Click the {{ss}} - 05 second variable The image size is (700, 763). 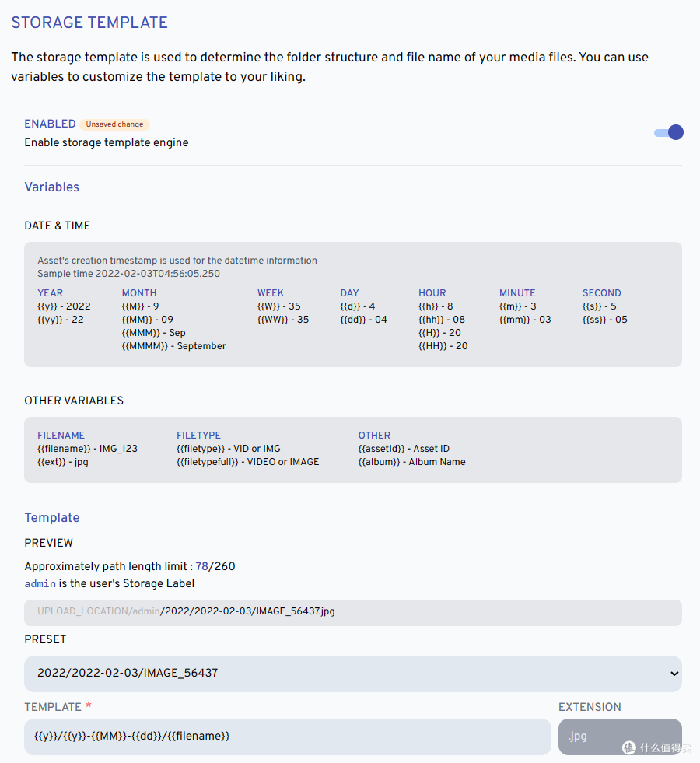[x=604, y=320]
